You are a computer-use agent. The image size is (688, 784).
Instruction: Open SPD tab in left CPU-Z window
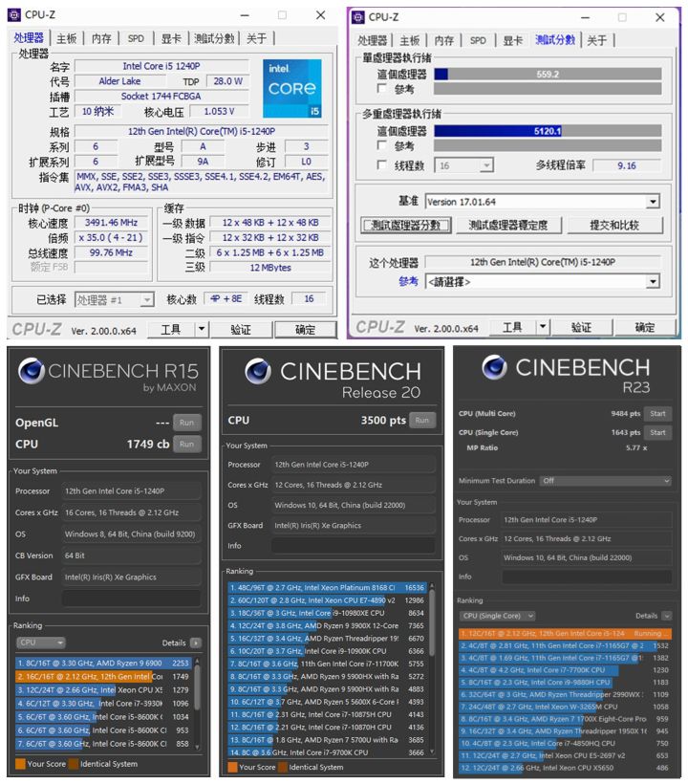click(x=136, y=38)
